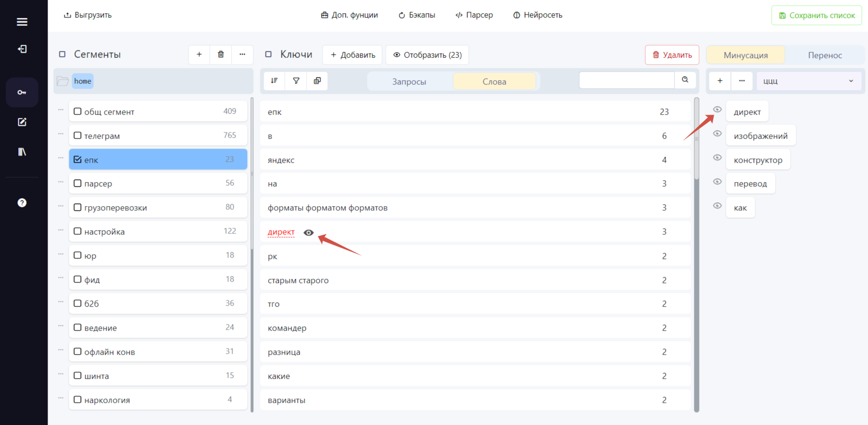Click the copy icon above the keys list
The width and height of the screenshot is (868, 425).
click(317, 81)
